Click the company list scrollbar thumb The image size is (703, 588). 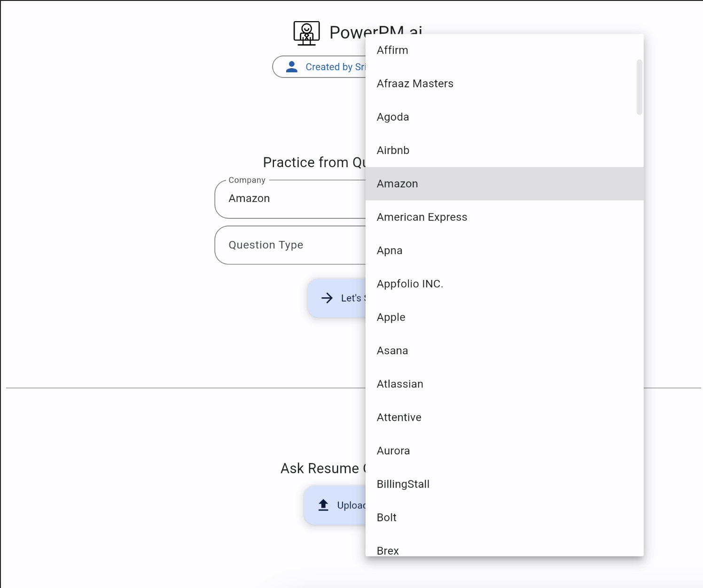pyautogui.click(x=639, y=87)
